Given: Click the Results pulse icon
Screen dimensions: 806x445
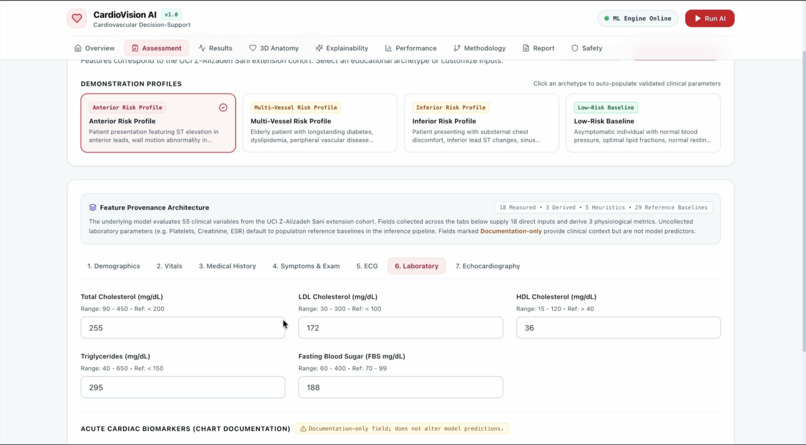Looking at the screenshot, I should [202, 48].
